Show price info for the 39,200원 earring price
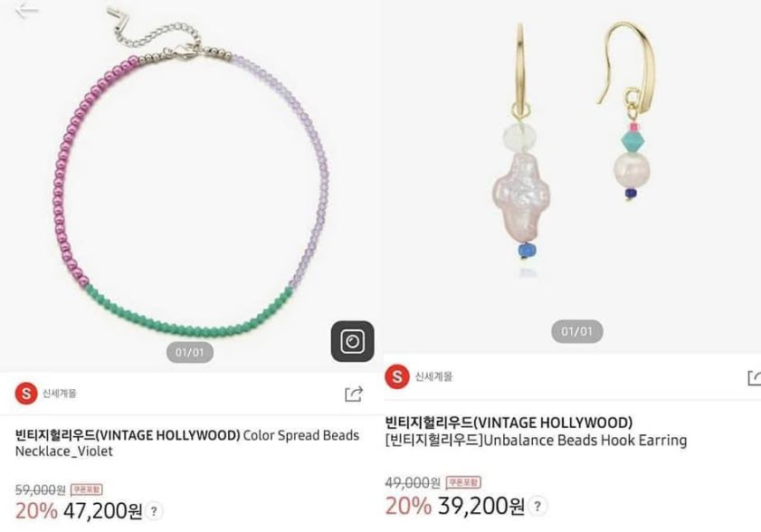The image size is (761, 532). (x=537, y=507)
